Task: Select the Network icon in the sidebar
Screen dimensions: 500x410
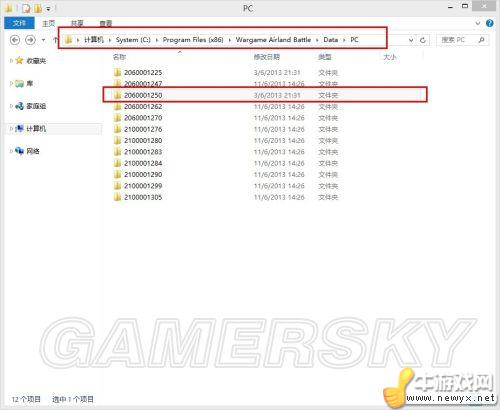Action: (19, 151)
